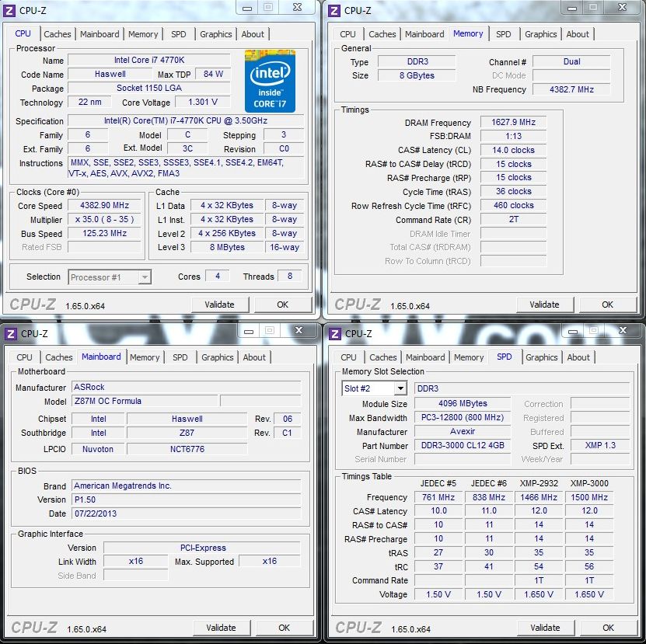
Task: Click the Intel Core i7 badge image
Action: [x=270, y=81]
